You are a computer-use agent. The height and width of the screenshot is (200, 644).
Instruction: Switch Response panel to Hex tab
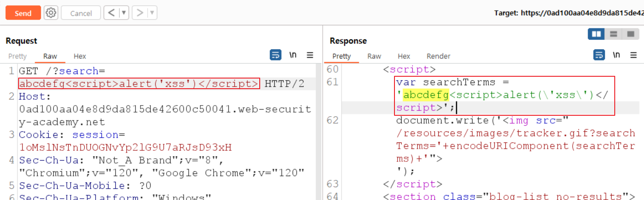(x=404, y=56)
